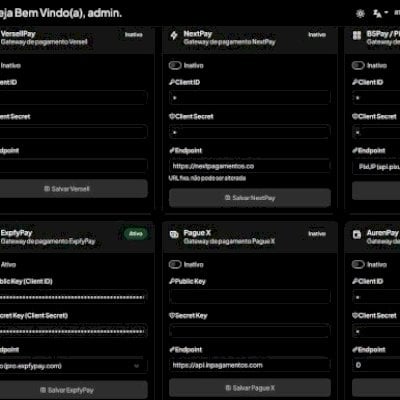Open the language translate menu
400x400 pixels.
[380, 13]
